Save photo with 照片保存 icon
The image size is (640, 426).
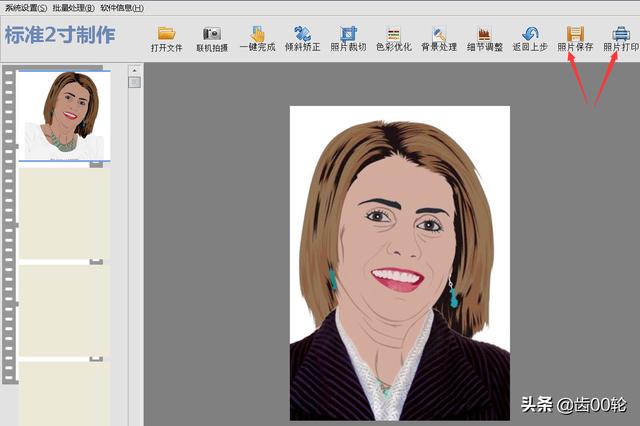click(x=575, y=34)
